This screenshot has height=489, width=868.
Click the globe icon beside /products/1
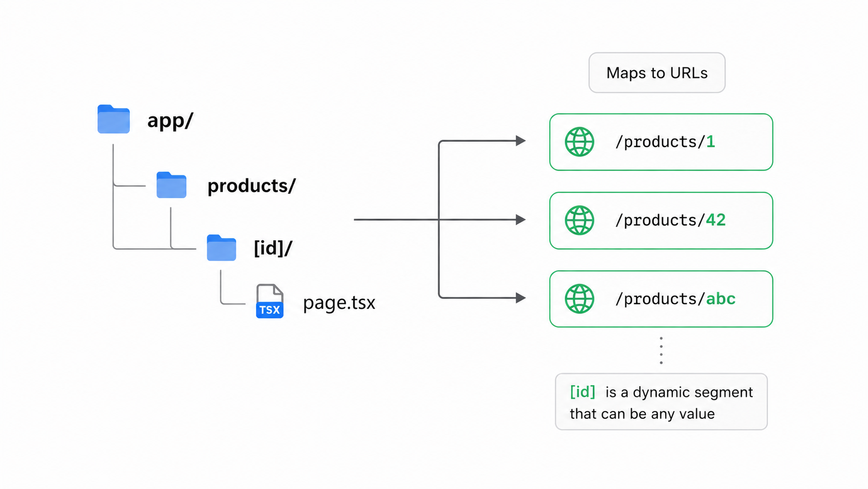coord(579,142)
